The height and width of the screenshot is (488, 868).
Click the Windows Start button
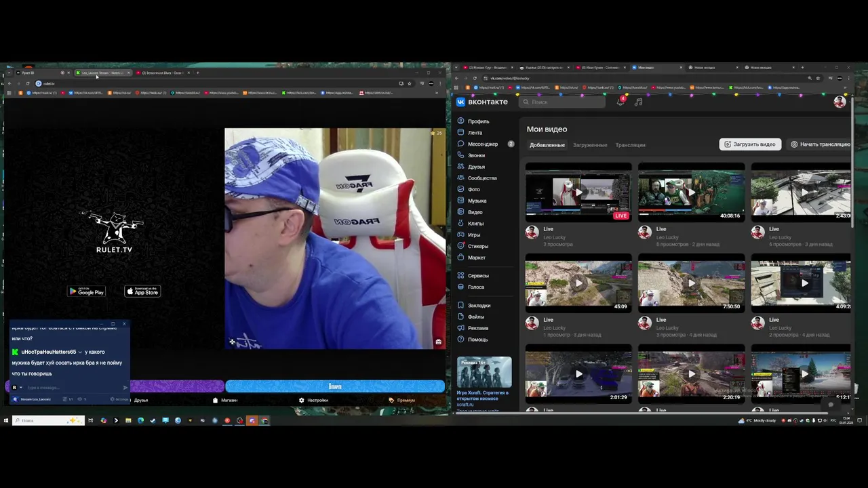pyautogui.click(x=5, y=421)
